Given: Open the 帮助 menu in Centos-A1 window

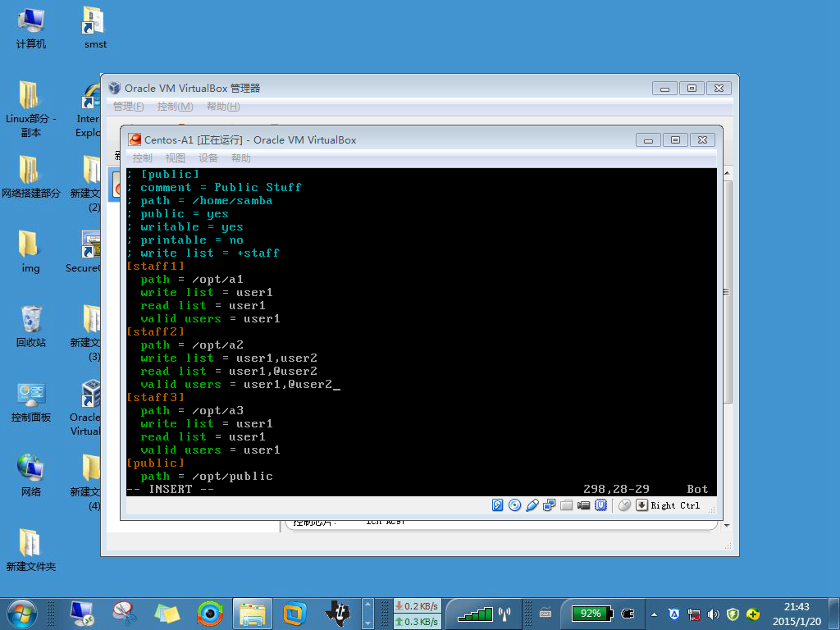Looking at the screenshot, I should coord(241,158).
